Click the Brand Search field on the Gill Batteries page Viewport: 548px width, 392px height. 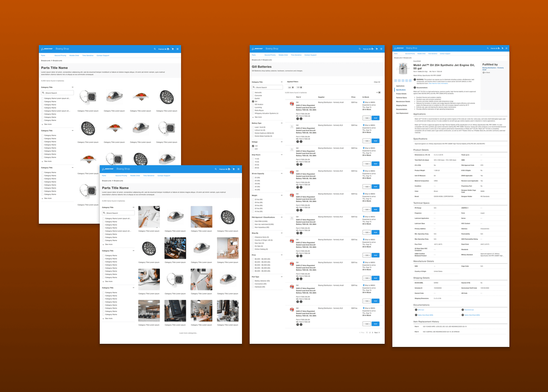pyautogui.click(x=268, y=87)
